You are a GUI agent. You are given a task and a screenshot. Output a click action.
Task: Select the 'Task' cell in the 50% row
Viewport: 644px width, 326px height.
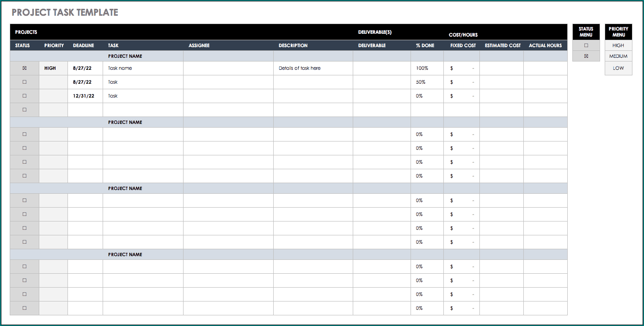pyautogui.click(x=143, y=82)
